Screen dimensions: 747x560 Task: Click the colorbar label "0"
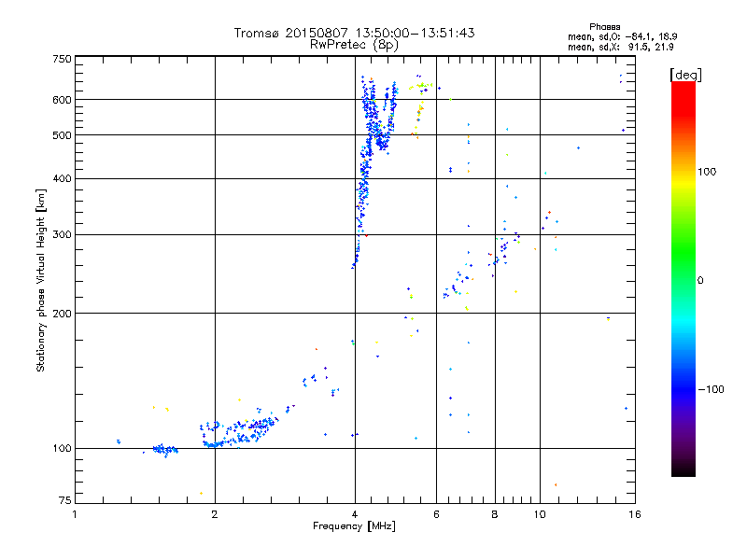pos(699,281)
